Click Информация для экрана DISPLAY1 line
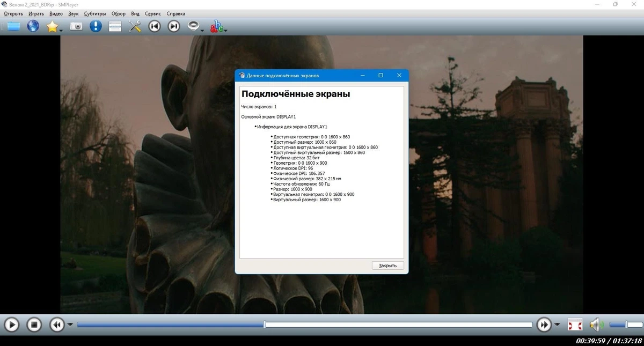 click(x=292, y=127)
